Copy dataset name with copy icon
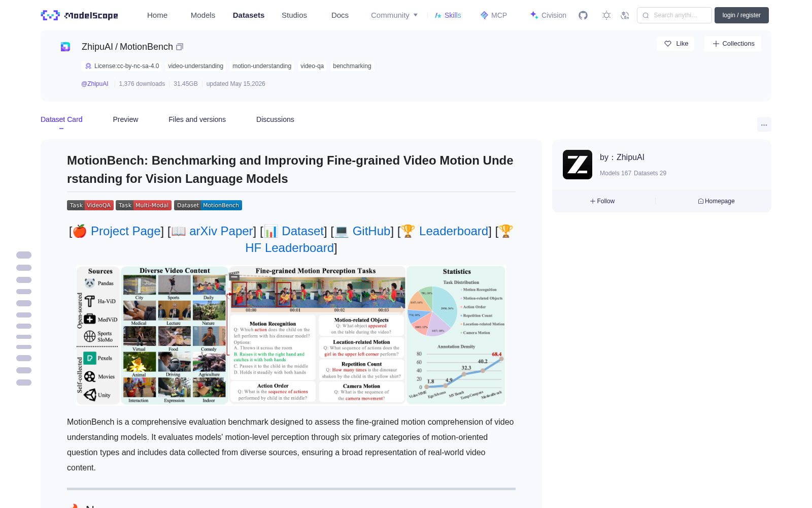Image resolution: width=812 pixels, height=508 pixels. (180, 47)
